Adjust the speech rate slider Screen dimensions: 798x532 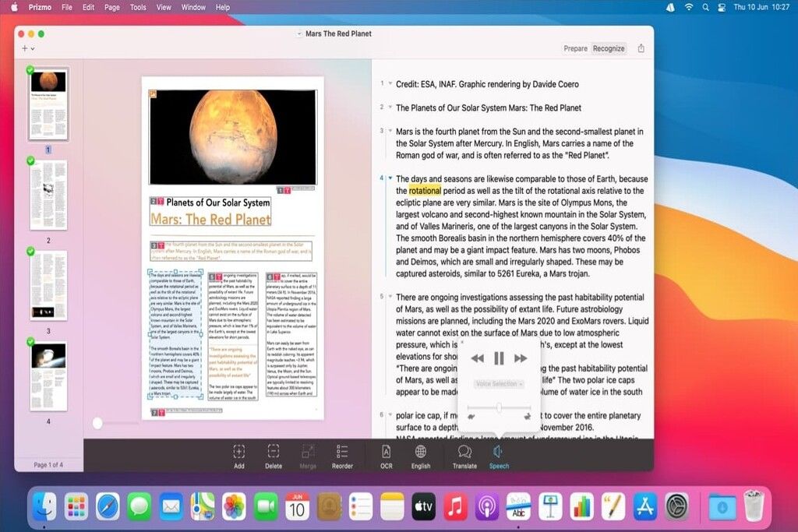[x=499, y=407]
